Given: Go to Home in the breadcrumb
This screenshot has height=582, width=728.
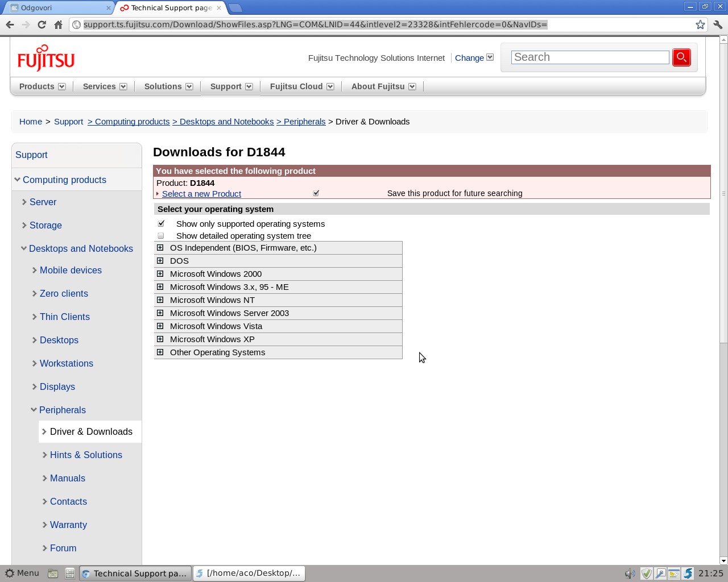Looking at the screenshot, I should 31,122.
